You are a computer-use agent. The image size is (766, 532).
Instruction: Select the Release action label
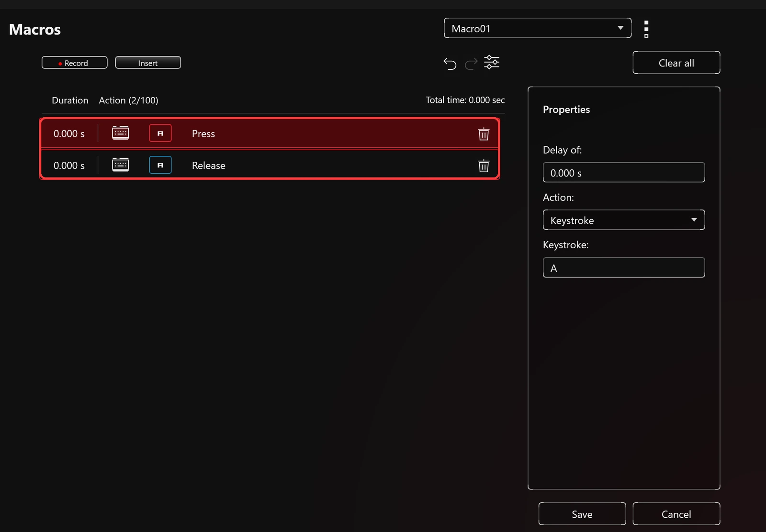(209, 166)
